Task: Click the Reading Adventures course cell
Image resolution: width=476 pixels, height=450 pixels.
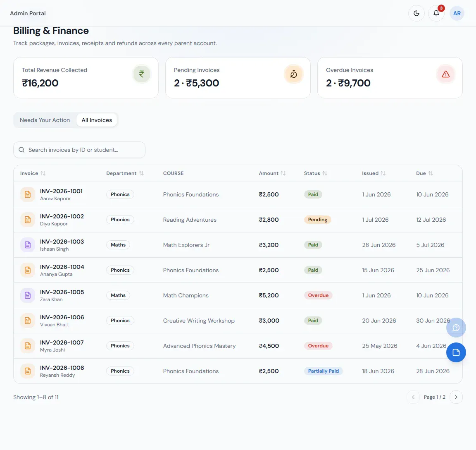Action: click(190, 220)
